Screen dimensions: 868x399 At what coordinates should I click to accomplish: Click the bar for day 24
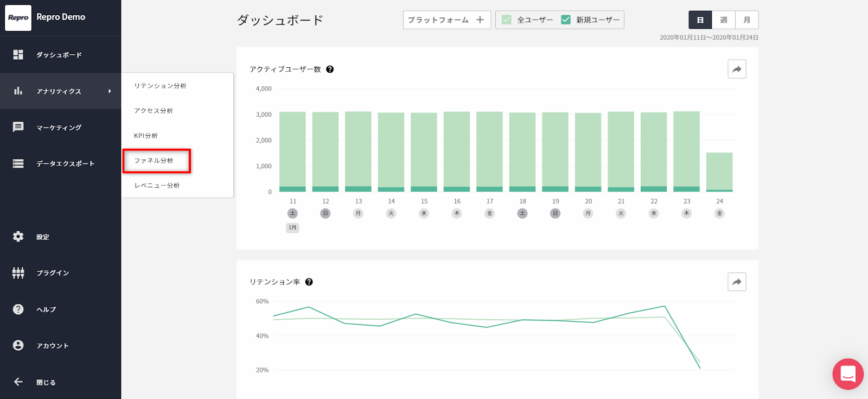click(x=719, y=172)
